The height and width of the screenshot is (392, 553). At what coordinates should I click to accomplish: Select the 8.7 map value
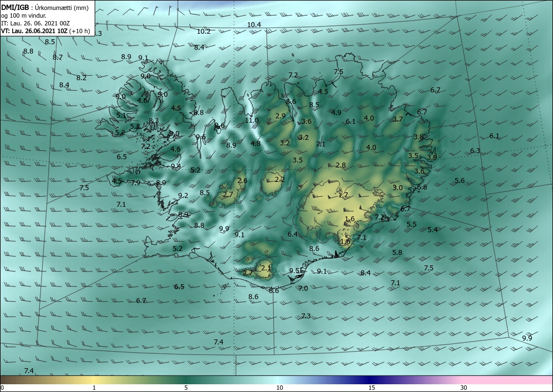click(x=58, y=57)
